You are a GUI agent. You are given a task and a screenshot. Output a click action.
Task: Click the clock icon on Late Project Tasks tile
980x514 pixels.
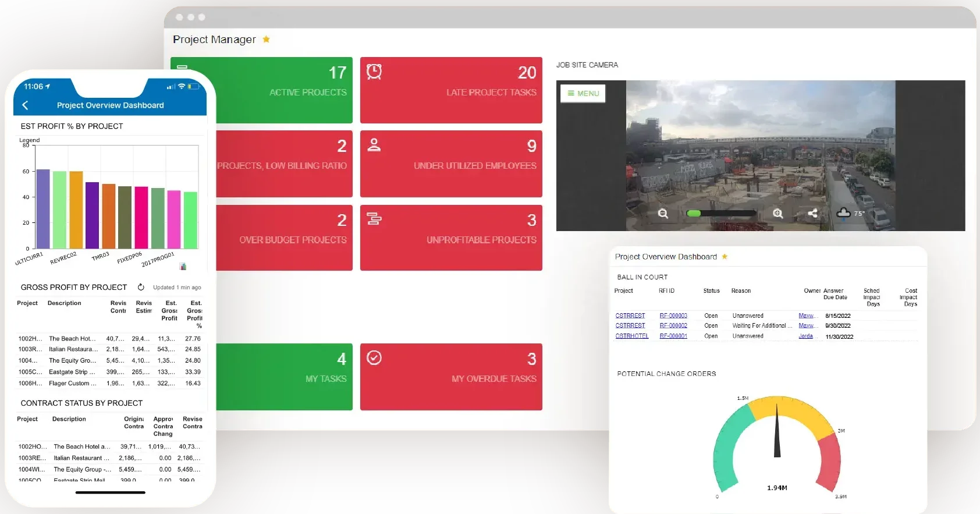(x=374, y=72)
